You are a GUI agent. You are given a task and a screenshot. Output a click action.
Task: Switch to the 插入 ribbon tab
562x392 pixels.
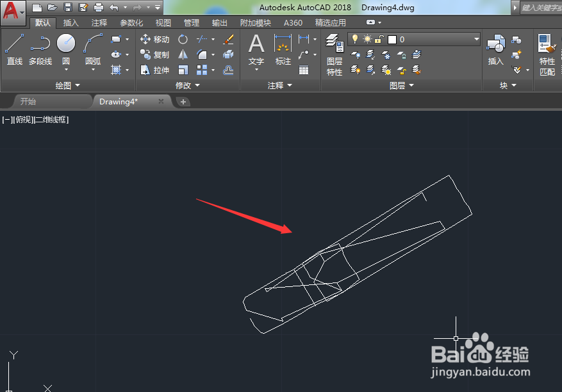(x=70, y=23)
